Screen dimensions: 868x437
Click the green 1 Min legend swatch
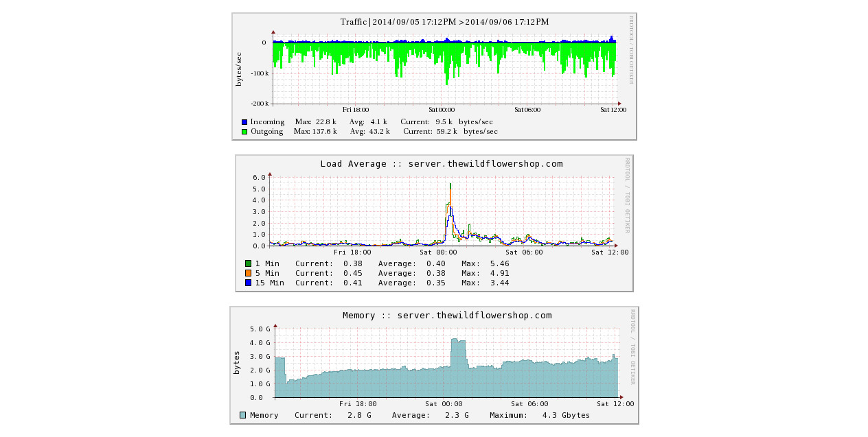(x=248, y=263)
